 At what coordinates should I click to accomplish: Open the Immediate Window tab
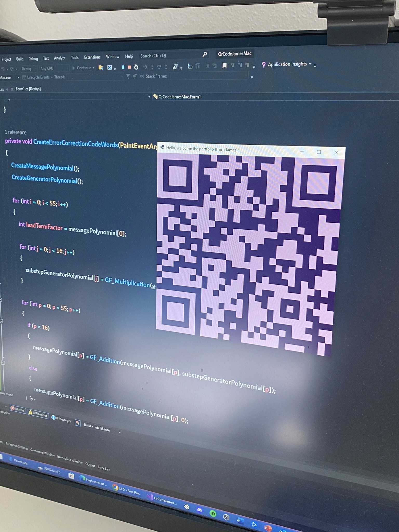(x=70, y=459)
